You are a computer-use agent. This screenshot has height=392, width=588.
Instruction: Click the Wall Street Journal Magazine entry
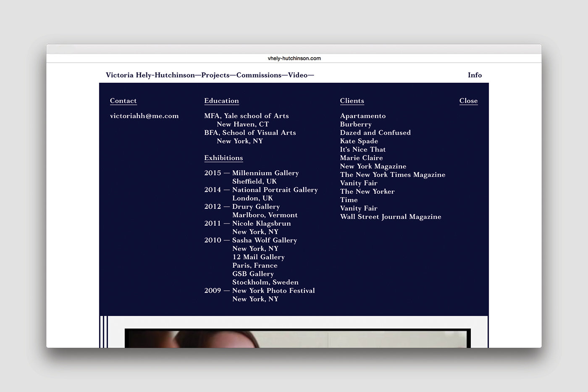[x=391, y=217]
